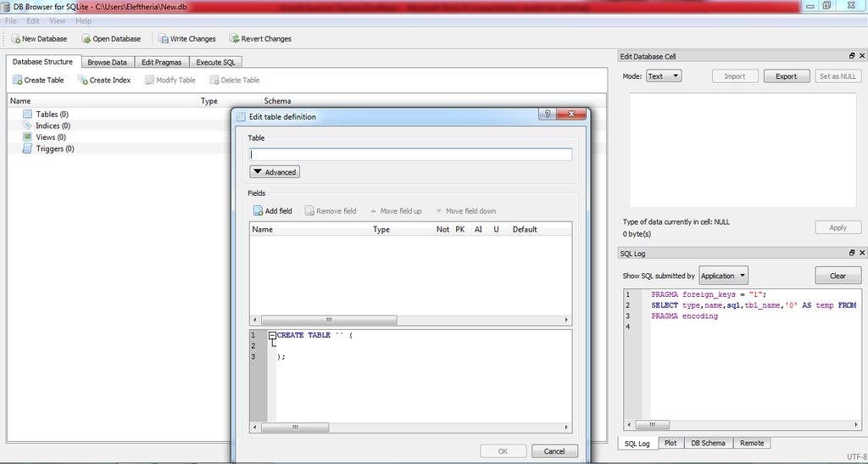Click the Type column header in fields list
The width and height of the screenshot is (868, 464).
[402, 229]
